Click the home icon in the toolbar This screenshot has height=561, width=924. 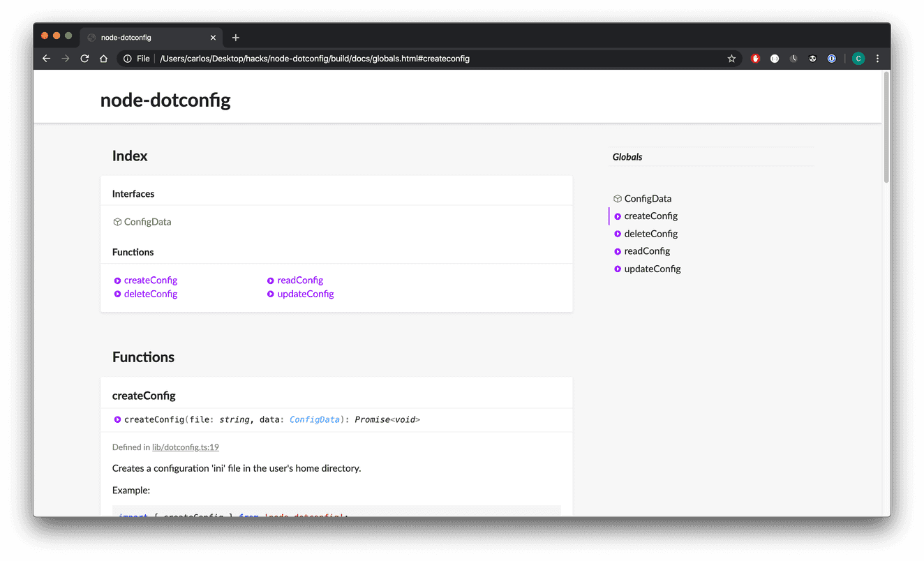[x=103, y=58]
